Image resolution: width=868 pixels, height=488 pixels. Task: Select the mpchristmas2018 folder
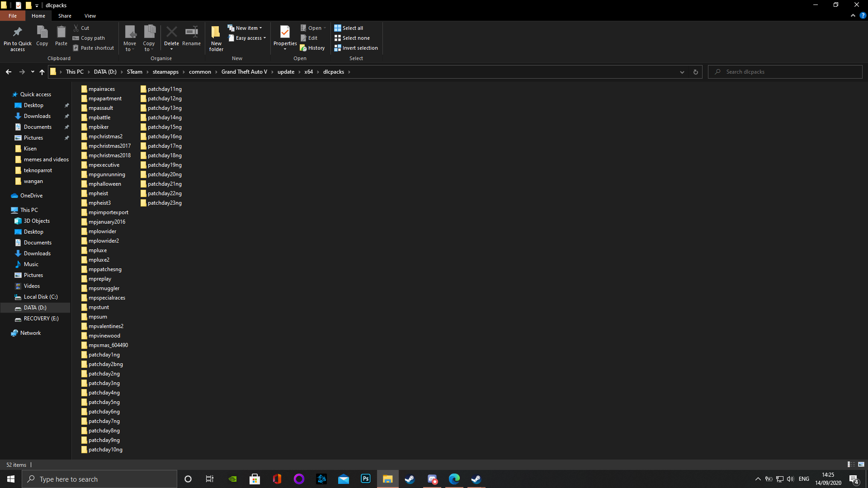click(106, 155)
